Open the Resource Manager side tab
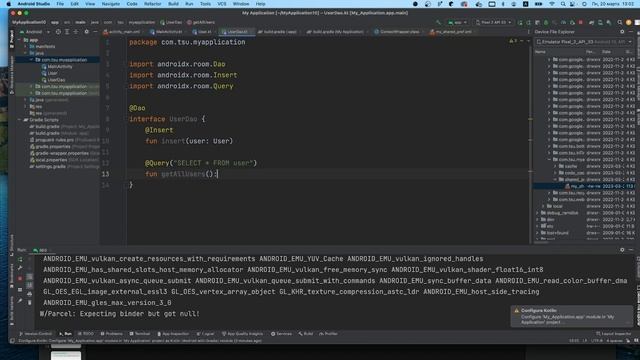Image resolution: width=640 pixels, height=360 pixels. click(11, 75)
